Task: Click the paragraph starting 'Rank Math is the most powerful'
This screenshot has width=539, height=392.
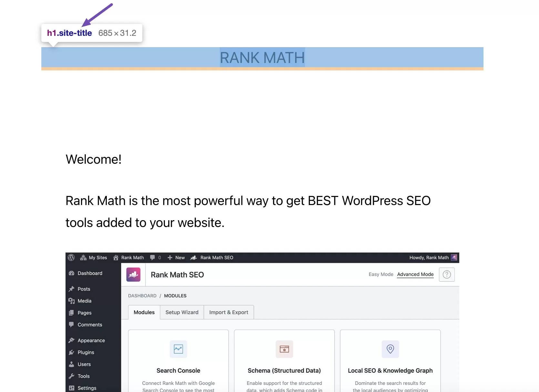Action: (x=248, y=211)
